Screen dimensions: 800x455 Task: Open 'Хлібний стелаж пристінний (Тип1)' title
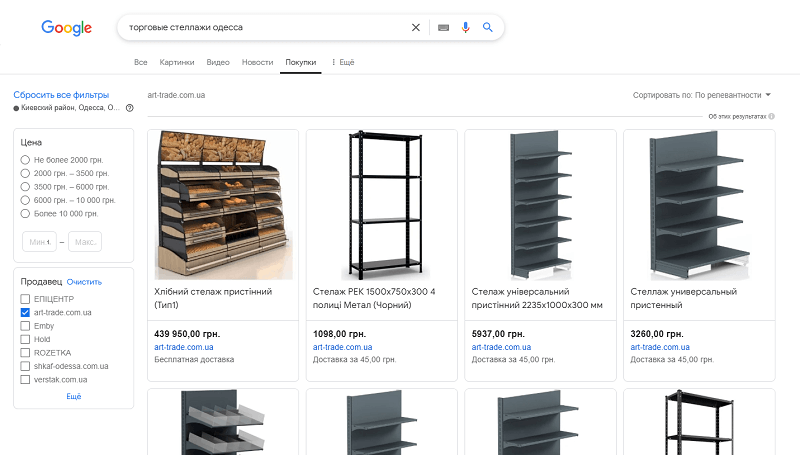(x=213, y=298)
